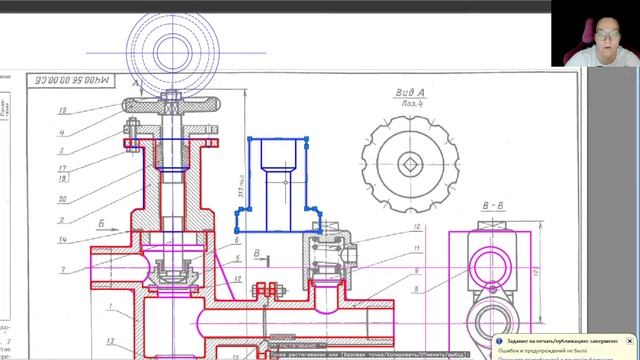Screen dimensions: 640x360
Task: Click position number 14 callout
Action: (x=62, y=239)
